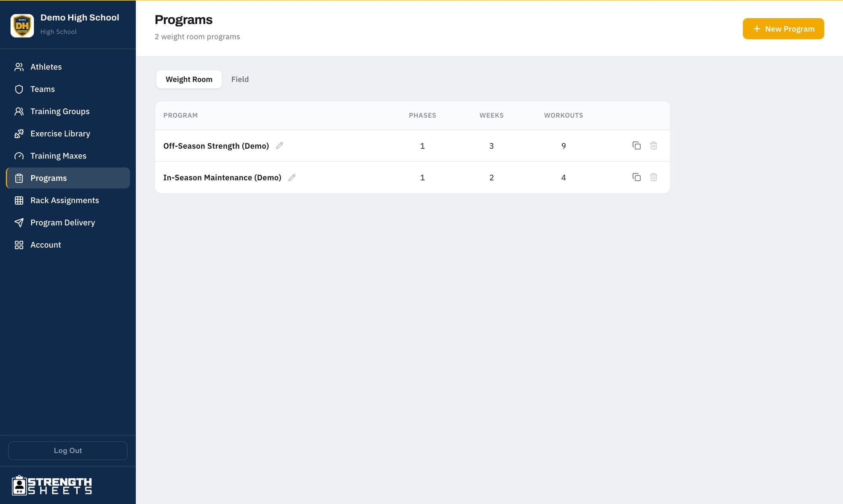Image resolution: width=843 pixels, height=504 pixels.
Task: Click the WEEKS column header
Action: click(x=491, y=115)
